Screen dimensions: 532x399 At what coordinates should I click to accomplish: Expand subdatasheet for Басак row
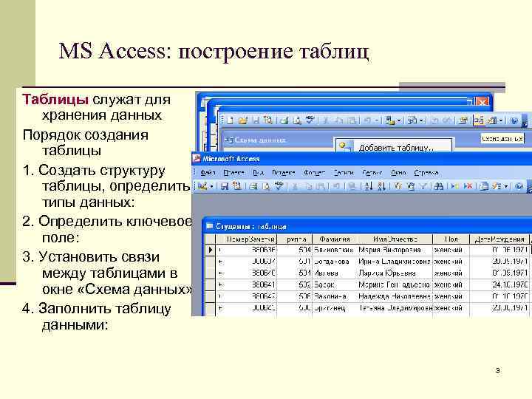pos(220,285)
